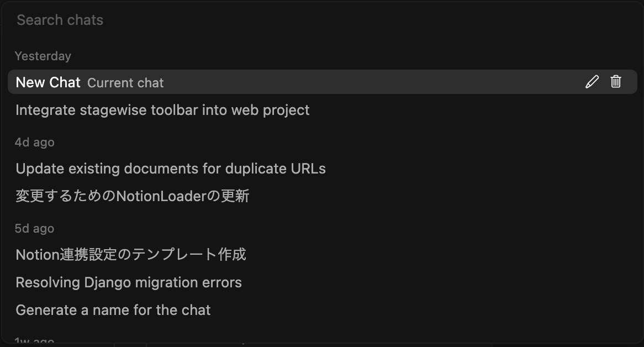Image resolution: width=644 pixels, height=347 pixels.
Task: Click the edit title pencil button
Action: [592, 82]
